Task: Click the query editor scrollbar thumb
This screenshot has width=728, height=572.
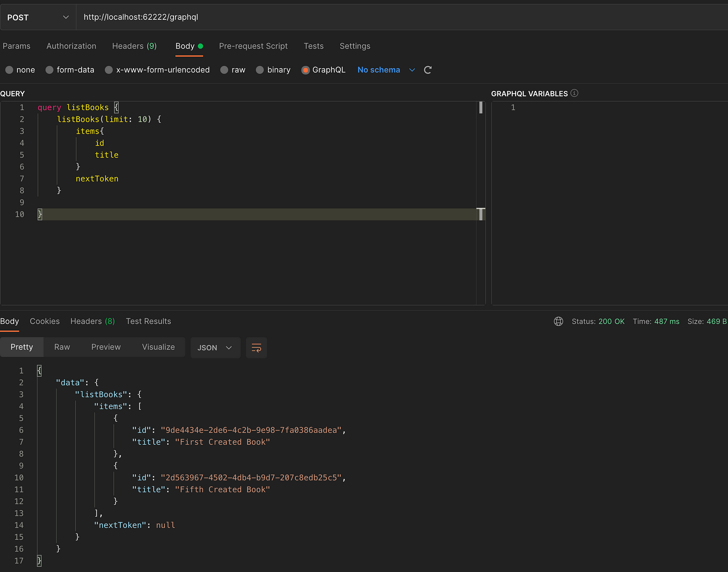Action: tap(481, 107)
